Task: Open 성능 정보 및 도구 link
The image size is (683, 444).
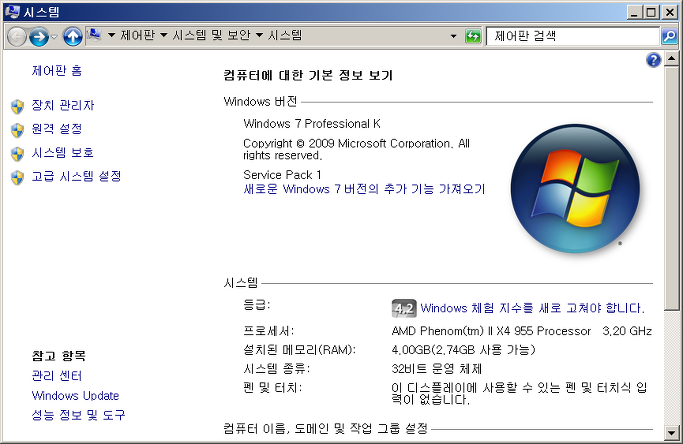Action: 78,415
